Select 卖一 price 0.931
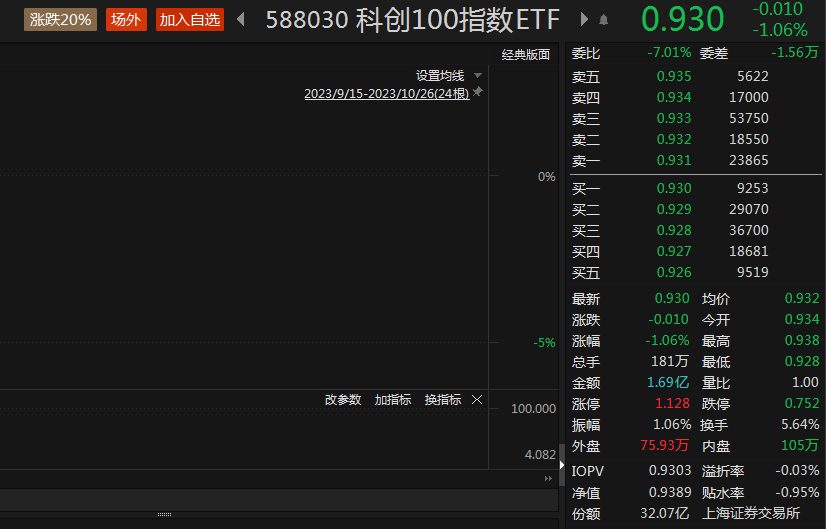 pos(674,160)
